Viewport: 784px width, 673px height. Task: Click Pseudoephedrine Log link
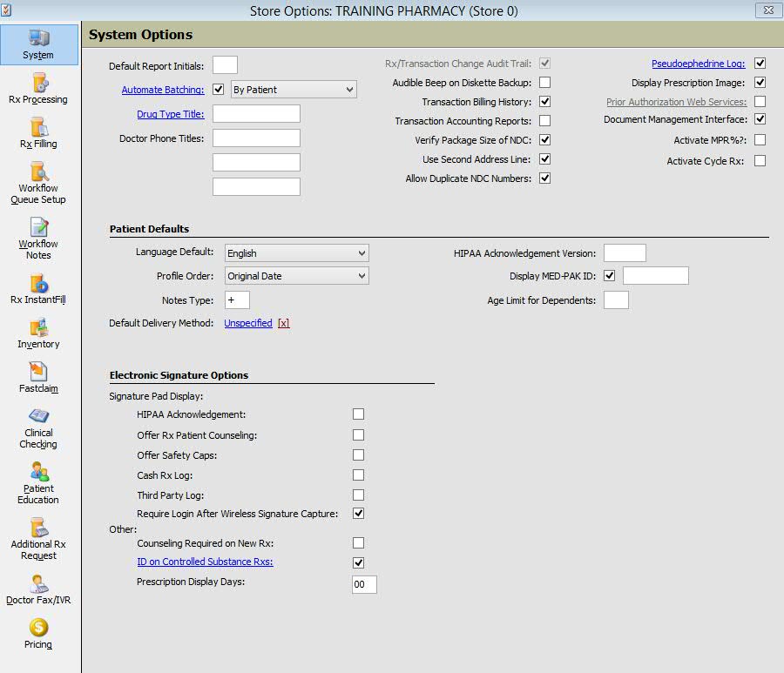(x=699, y=64)
